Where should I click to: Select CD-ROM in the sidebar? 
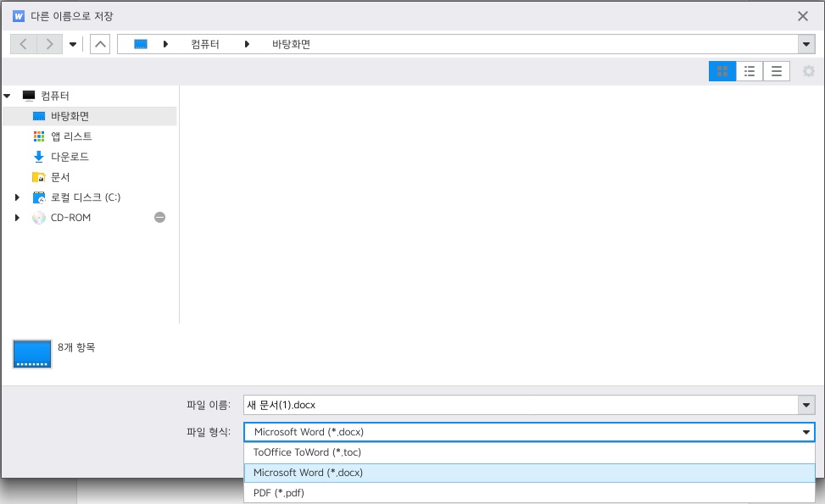70,218
